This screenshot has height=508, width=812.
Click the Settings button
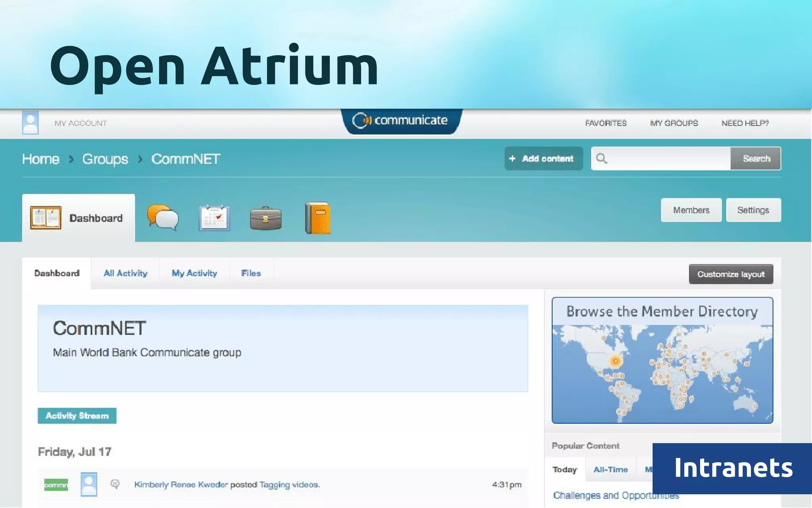(x=753, y=210)
